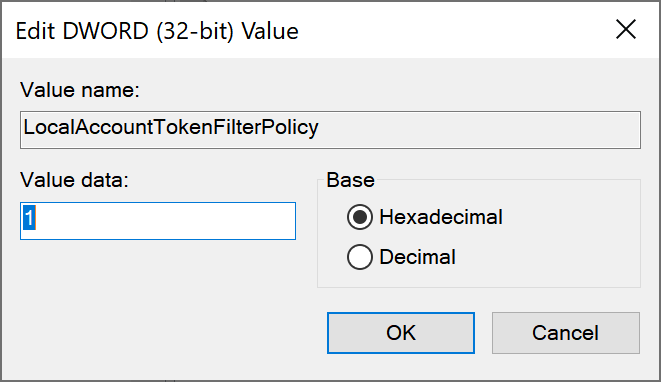The height and width of the screenshot is (382, 661).
Task: Close the Edit DWORD dialog with X
Action: (626, 29)
